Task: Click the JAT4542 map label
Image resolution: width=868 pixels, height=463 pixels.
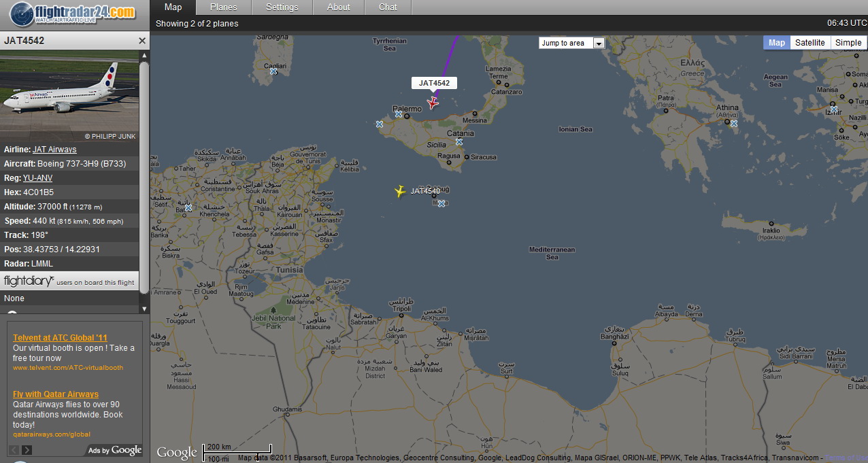Action: (x=434, y=83)
